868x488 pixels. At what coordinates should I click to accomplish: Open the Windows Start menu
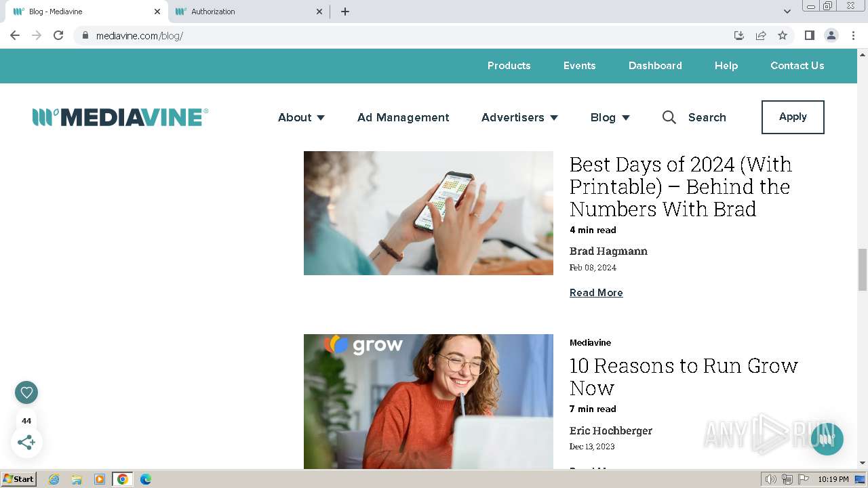(18, 479)
